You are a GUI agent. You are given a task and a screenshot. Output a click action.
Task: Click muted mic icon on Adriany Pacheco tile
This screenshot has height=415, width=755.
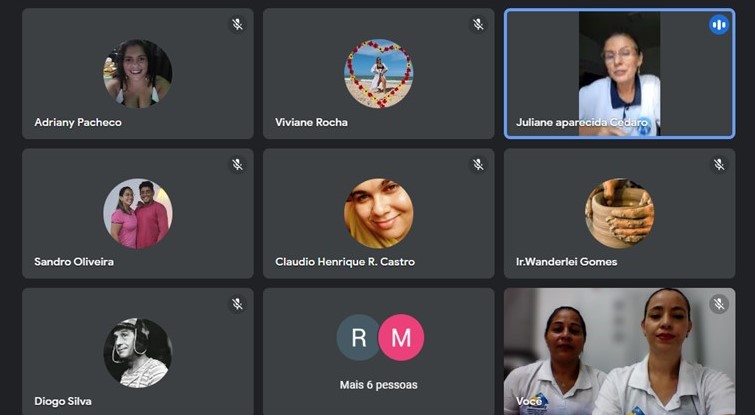[x=237, y=25]
